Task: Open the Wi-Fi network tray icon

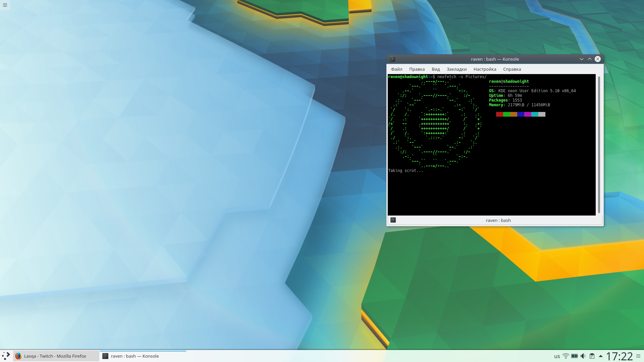Action: 566,356
